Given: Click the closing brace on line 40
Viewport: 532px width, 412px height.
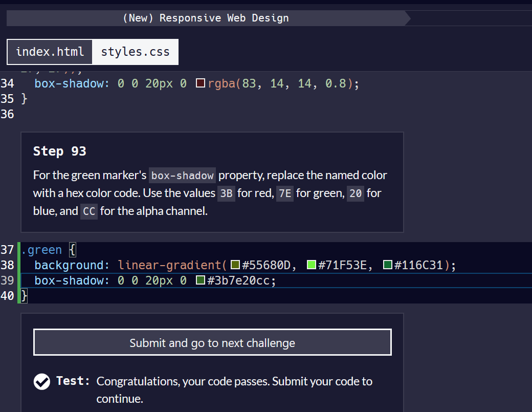Looking at the screenshot, I should pos(24,296).
